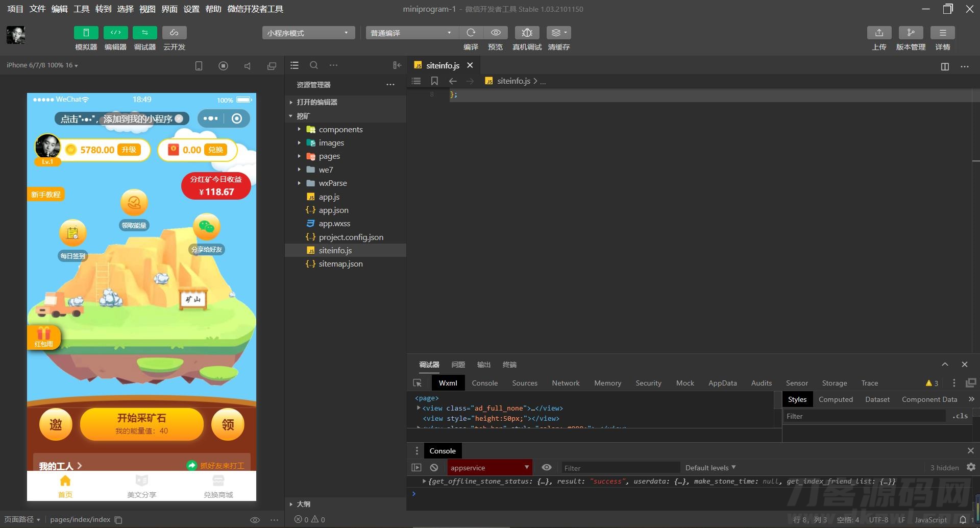Open the appservice context dropdown

click(489, 468)
